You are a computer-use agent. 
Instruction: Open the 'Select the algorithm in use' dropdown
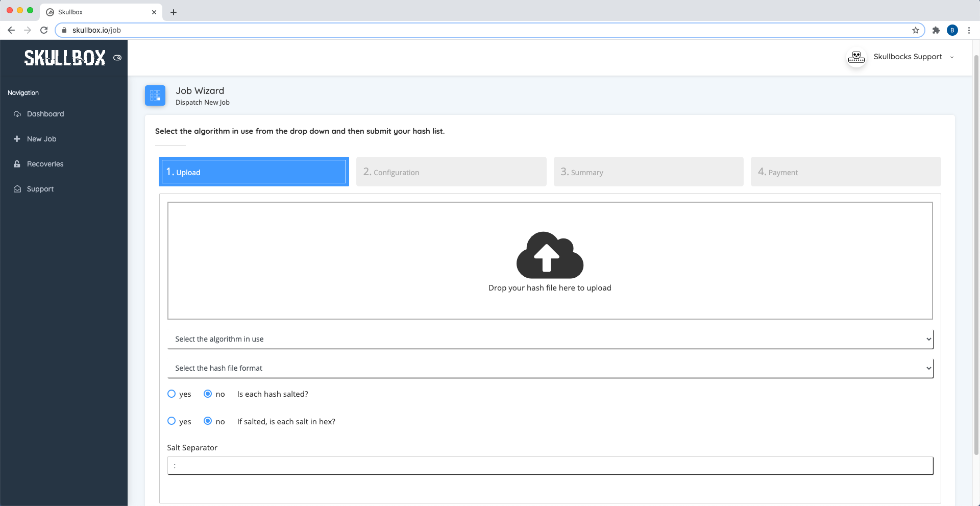coord(550,339)
